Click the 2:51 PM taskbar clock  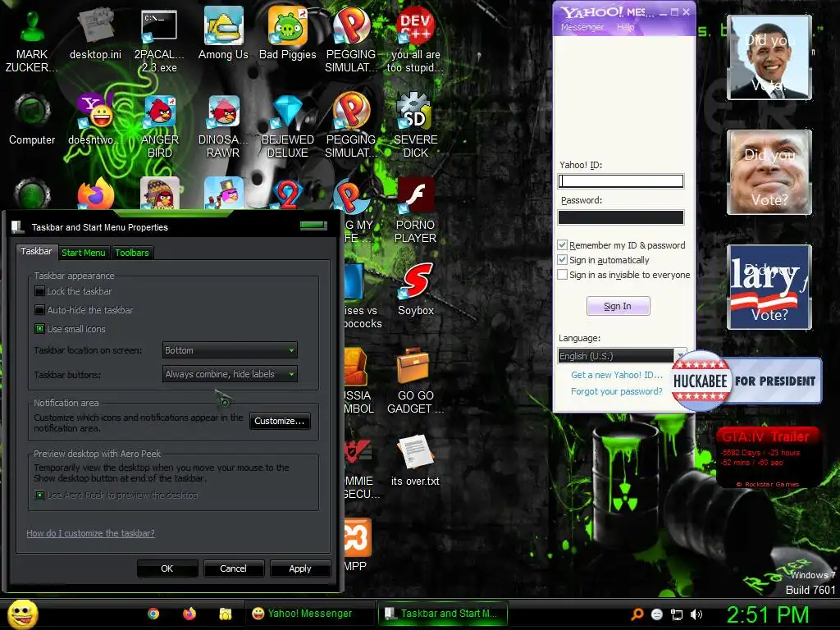click(768, 614)
